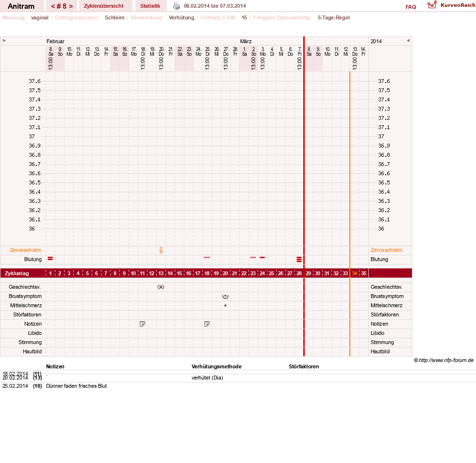Click the Verhütungsmethode column heading
Screen dimensions: 476x463
pyautogui.click(x=216, y=366)
